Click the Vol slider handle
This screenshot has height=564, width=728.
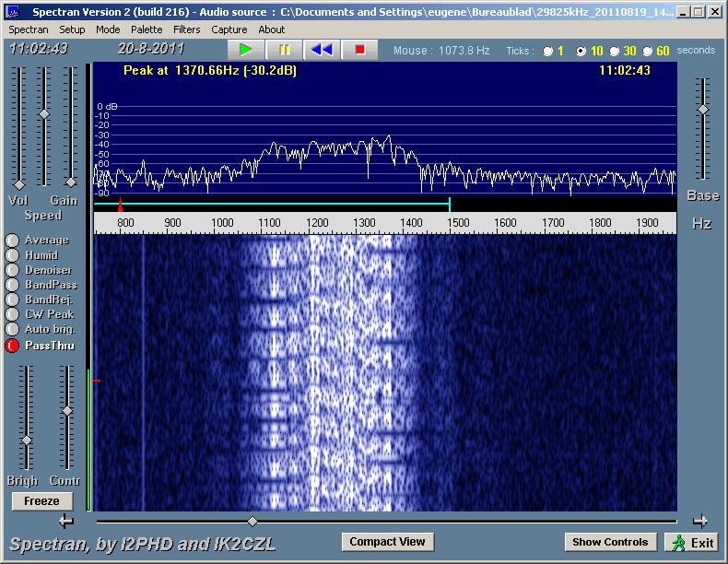coord(18,184)
